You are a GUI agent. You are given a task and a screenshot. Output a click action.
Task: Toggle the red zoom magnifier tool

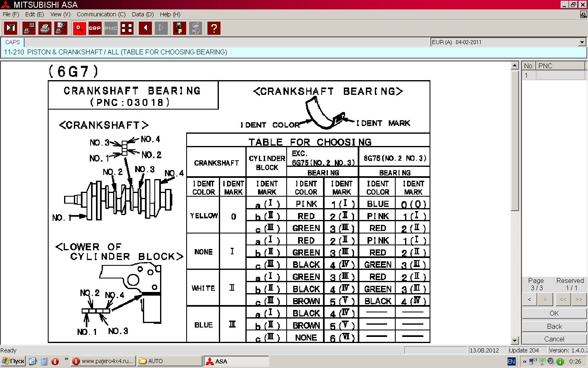coord(79,28)
